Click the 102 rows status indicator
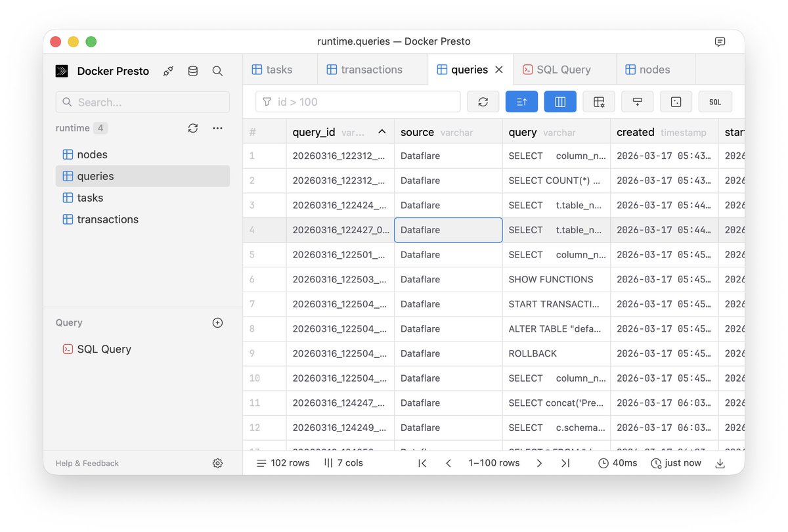This screenshot has height=532, width=788. click(283, 463)
